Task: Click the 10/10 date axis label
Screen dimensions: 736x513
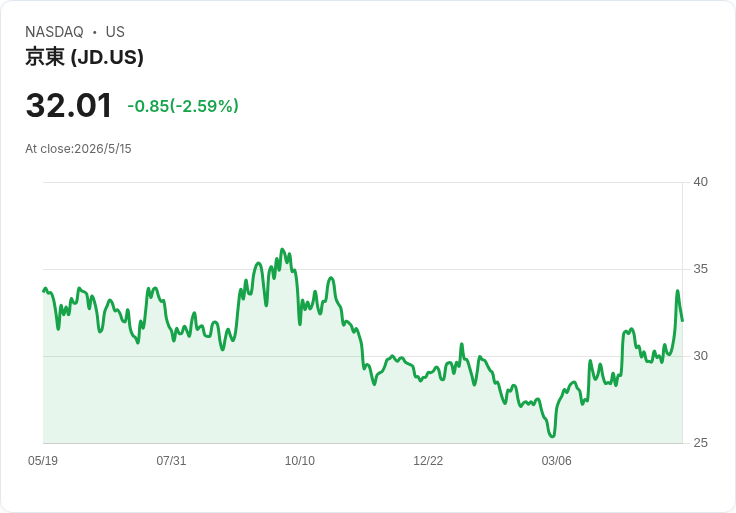Action: [x=299, y=460]
